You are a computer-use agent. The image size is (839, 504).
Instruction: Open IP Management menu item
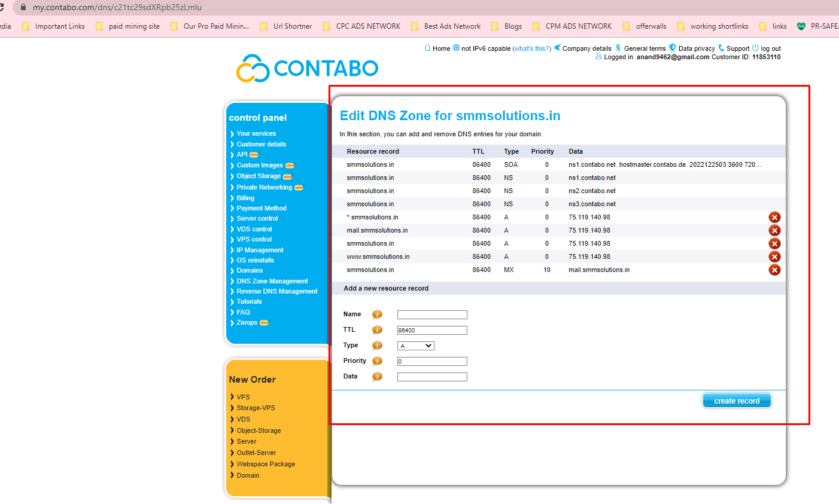pyautogui.click(x=260, y=250)
